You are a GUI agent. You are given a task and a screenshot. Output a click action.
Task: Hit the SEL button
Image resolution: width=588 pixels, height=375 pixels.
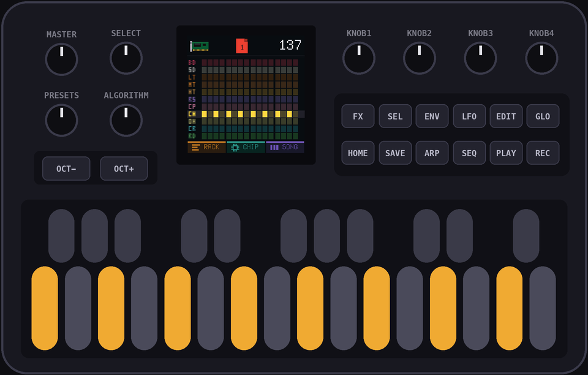(x=395, y=116)
